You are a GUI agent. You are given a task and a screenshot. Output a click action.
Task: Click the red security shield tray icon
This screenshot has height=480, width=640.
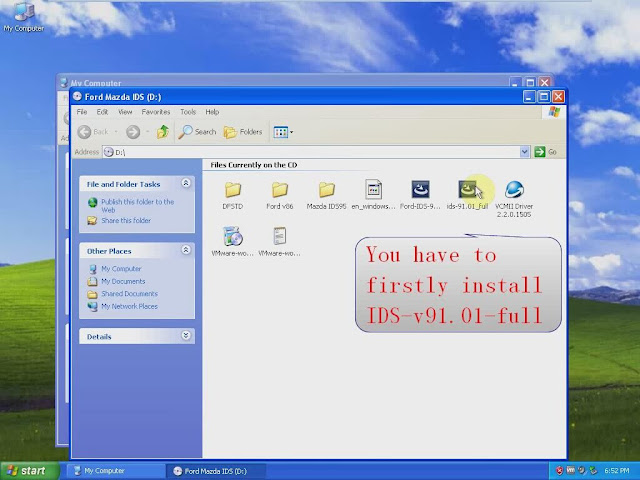[x=559, y=471]
